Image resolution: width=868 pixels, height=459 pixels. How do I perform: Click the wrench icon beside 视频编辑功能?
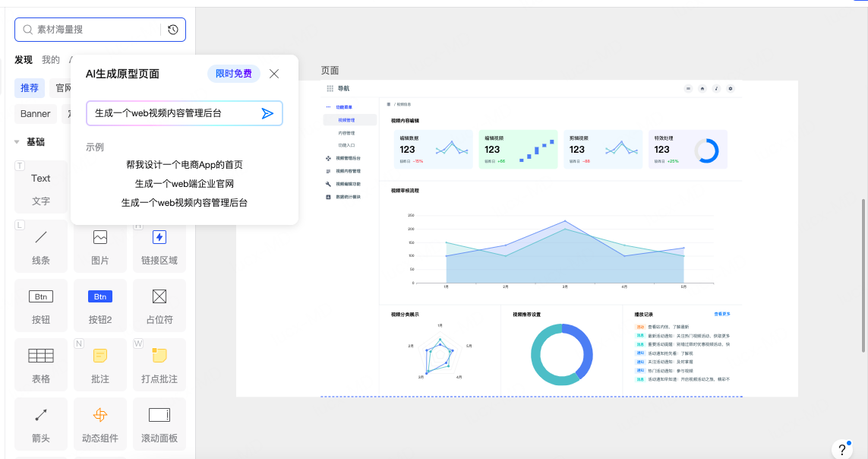pos(328,185)
